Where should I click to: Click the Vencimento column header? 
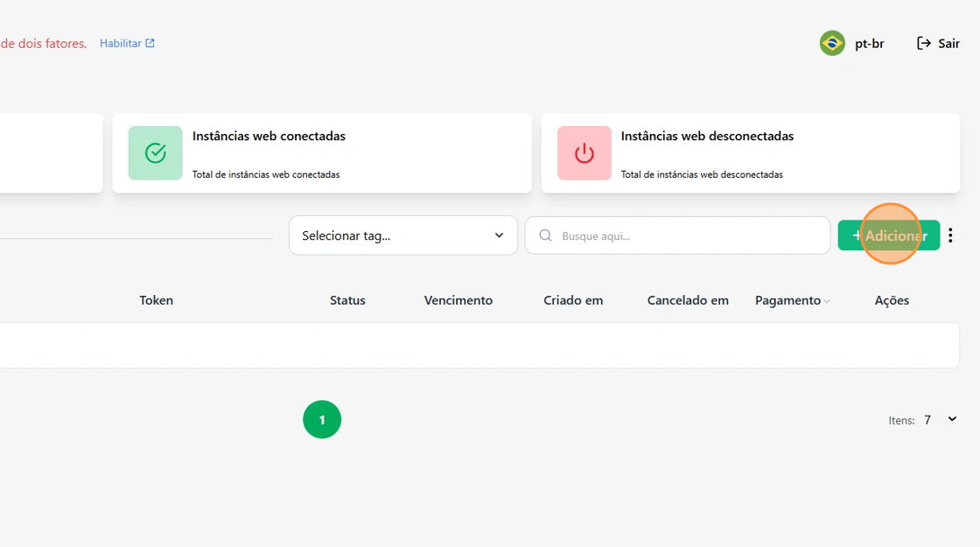458,300
